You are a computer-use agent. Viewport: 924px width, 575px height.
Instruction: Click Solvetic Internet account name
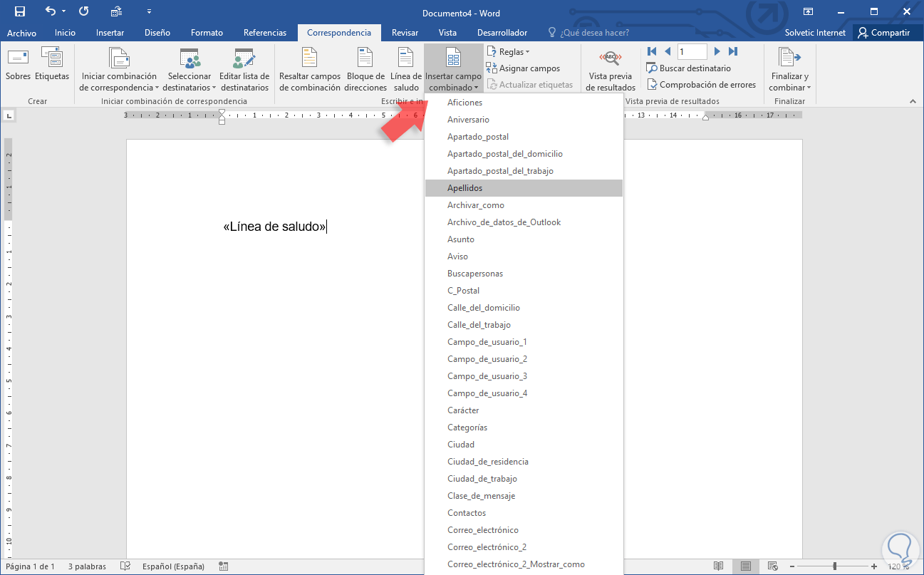(815, 33)
